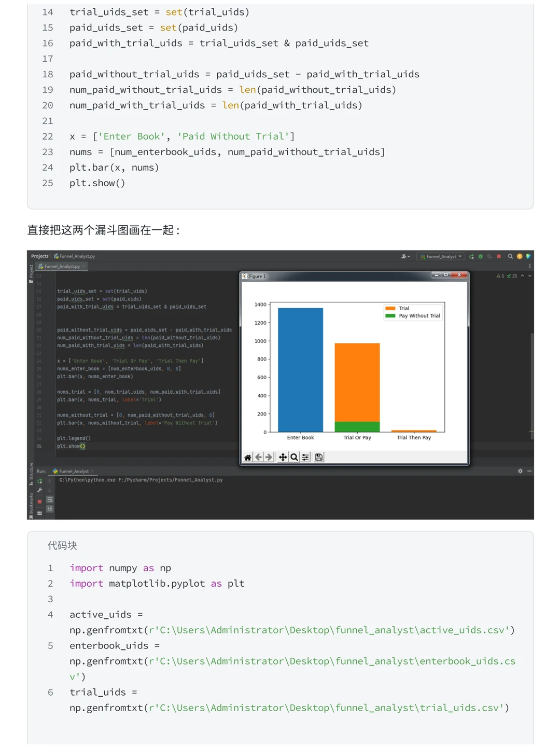Click the orange Trial Or Pay bar segment
The width and height of the screenshot is (560, 747).
357,382
